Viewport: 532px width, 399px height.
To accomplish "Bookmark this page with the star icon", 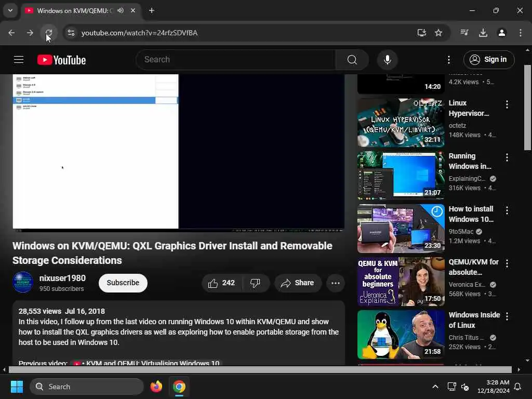I will pos(438,33).
